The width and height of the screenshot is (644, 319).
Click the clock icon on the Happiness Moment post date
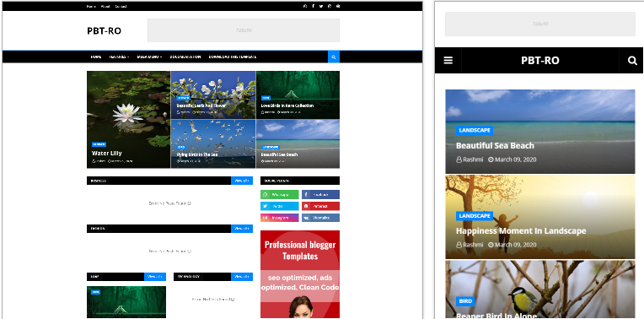(491, 245)
